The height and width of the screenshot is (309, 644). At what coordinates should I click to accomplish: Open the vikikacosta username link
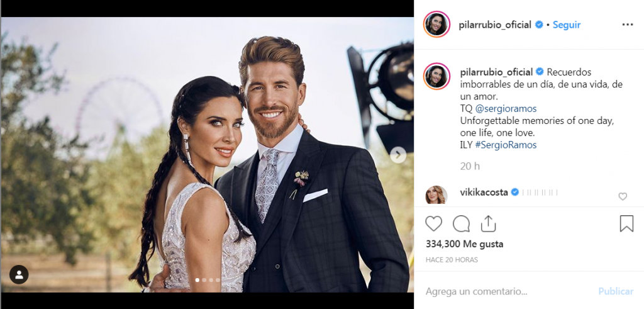point(484,192)
